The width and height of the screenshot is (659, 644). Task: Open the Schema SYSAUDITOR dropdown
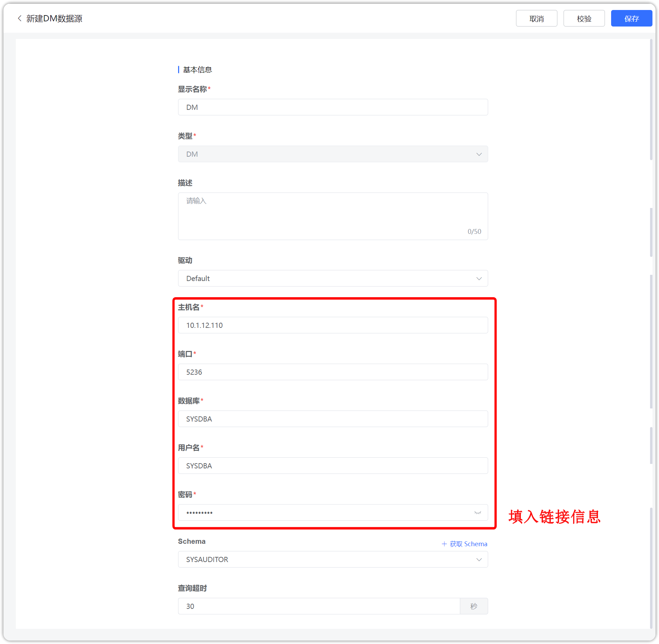(x=333, y=559)
